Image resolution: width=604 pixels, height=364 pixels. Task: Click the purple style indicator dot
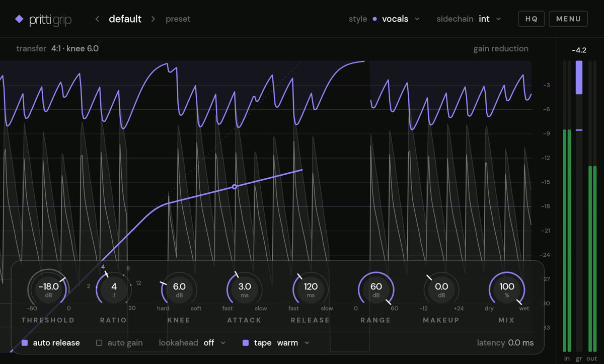(x=374, y=19)
